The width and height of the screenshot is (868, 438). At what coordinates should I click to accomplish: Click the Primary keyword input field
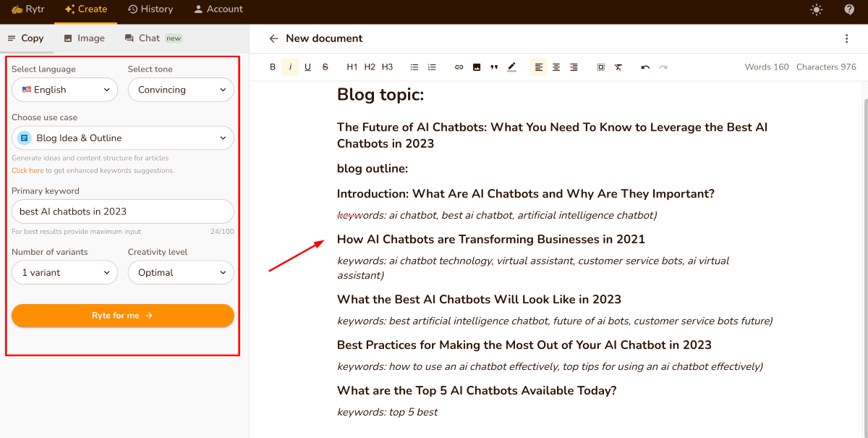tap(123, 211)
